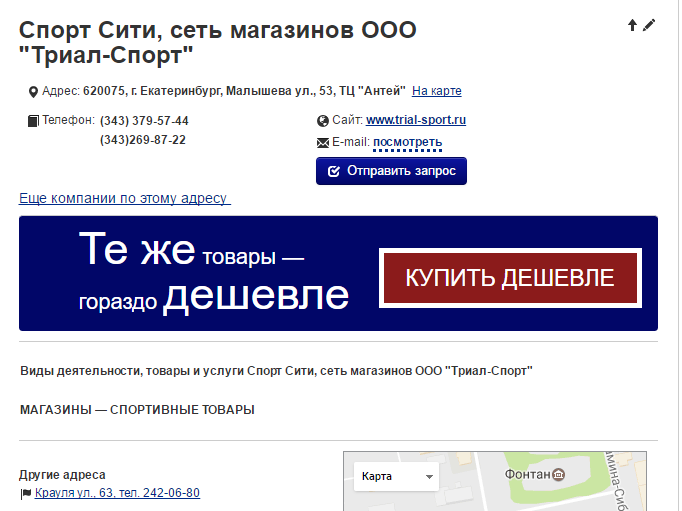Image resolution: width=682 pixels, height=511 pixels.
Task: Click the envelope icon beside E-mail
Action: [323, 143]
